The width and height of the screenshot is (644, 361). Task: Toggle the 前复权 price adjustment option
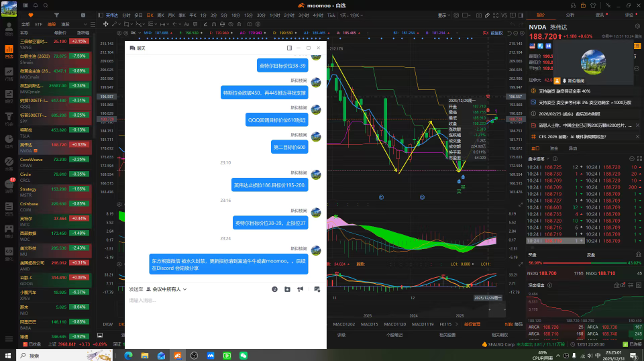(496, 33)
